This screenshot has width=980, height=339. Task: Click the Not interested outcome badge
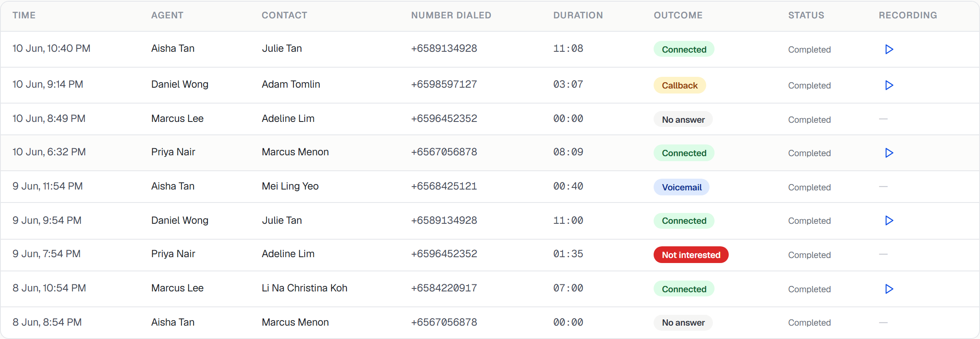tap(691, 255)
